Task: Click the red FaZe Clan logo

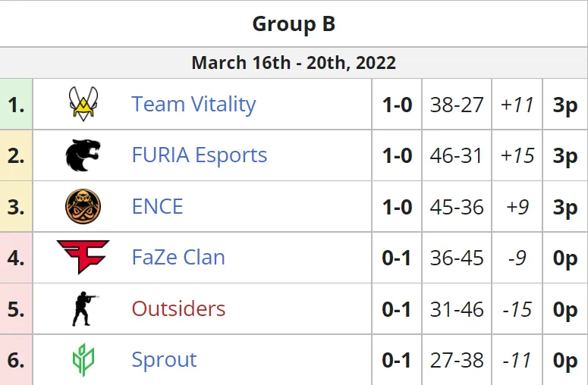Action: tap(83, 257)
